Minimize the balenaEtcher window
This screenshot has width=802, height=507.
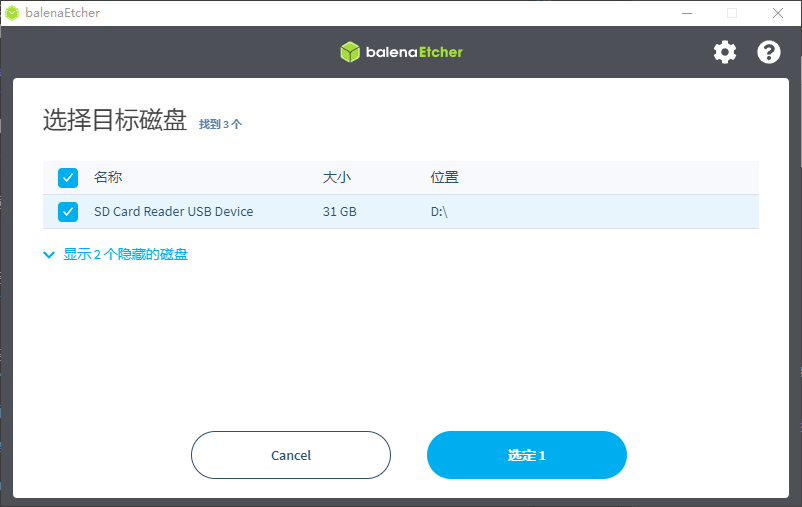pyautogui.click(x=687, y=13)
